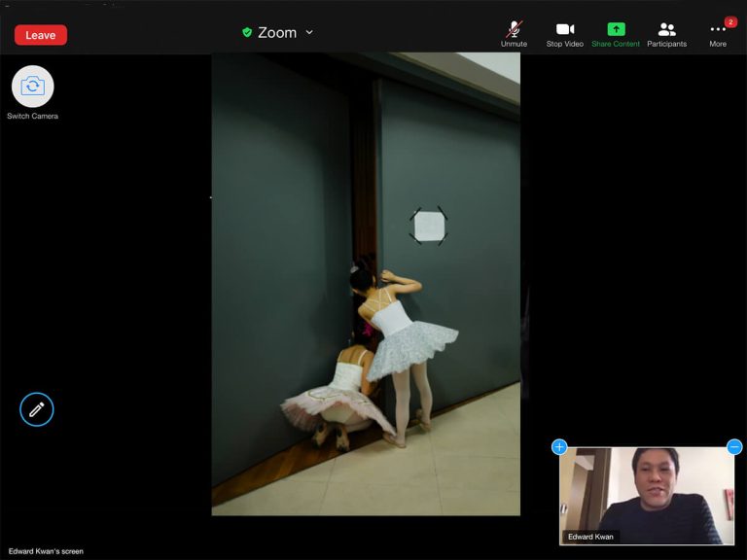Open the More options three-dot icon
Image resolution: width=747 pixels, height=560 pixels.
718,30
